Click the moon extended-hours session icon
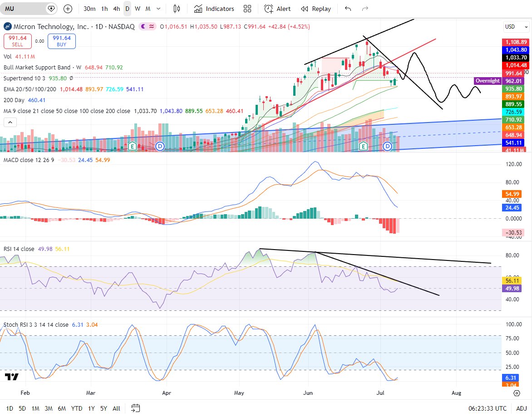The height and width of the screenshot is (417, 532). (x=143, y=26)
